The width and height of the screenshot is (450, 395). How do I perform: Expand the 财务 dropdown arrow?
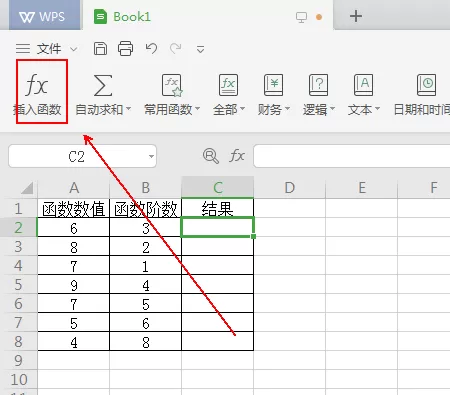pyautogui.click(x=287, y=109)
